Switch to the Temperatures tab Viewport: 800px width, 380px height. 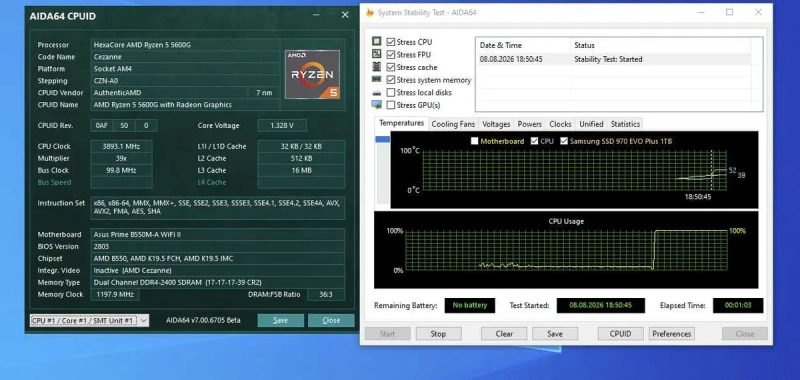(402, 123)
